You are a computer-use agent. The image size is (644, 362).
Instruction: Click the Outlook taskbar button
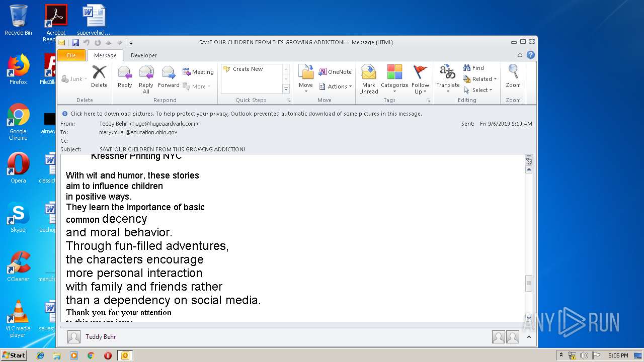[x=125, y=355]
